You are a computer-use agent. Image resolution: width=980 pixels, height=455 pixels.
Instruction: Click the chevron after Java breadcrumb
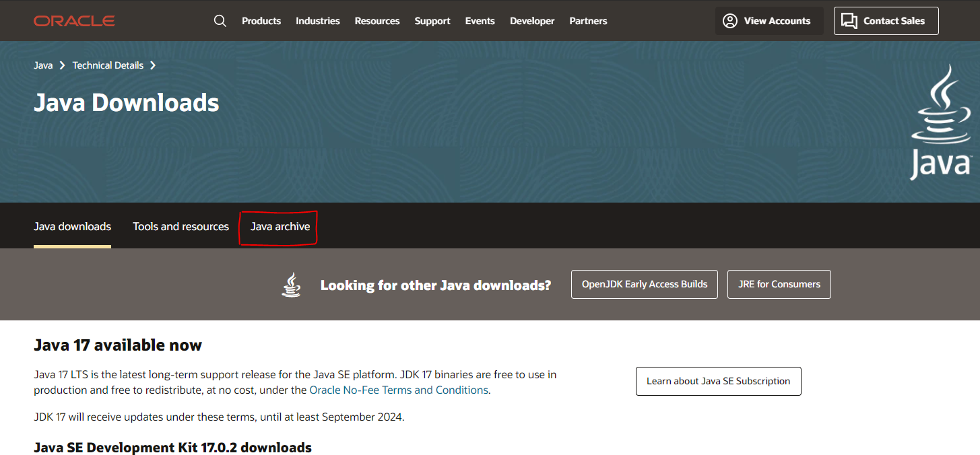pos(63,65)
